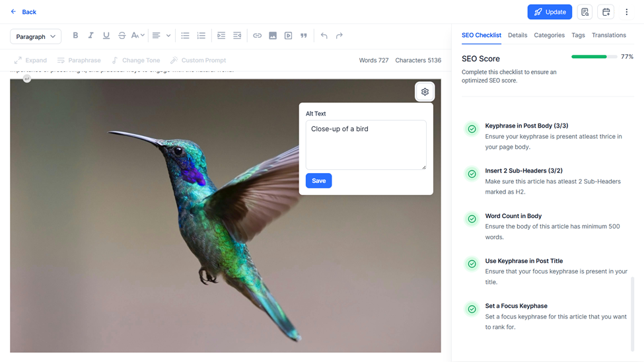Insert a video embed
Screen dimensions: 644x362
tap(289, 35)
